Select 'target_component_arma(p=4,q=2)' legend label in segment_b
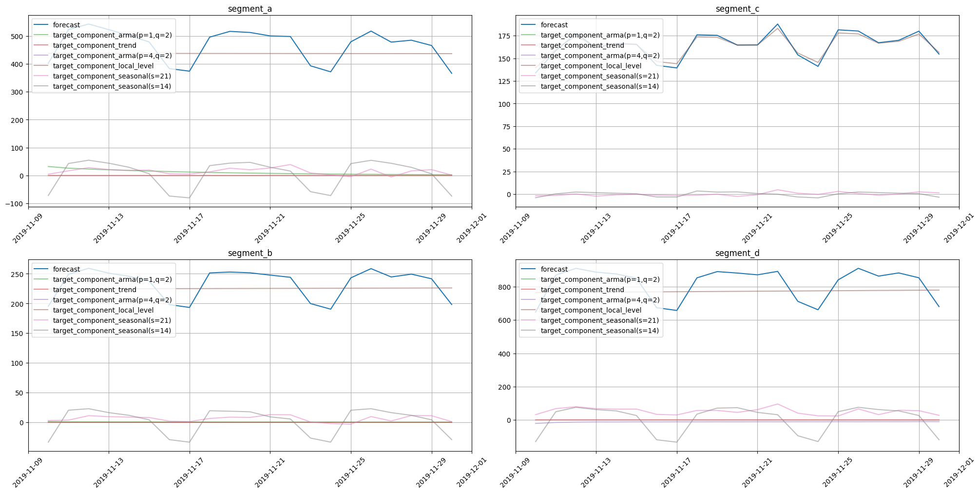Image resolution: width=980 pixels, height=493 pixels. click(112, 300)
